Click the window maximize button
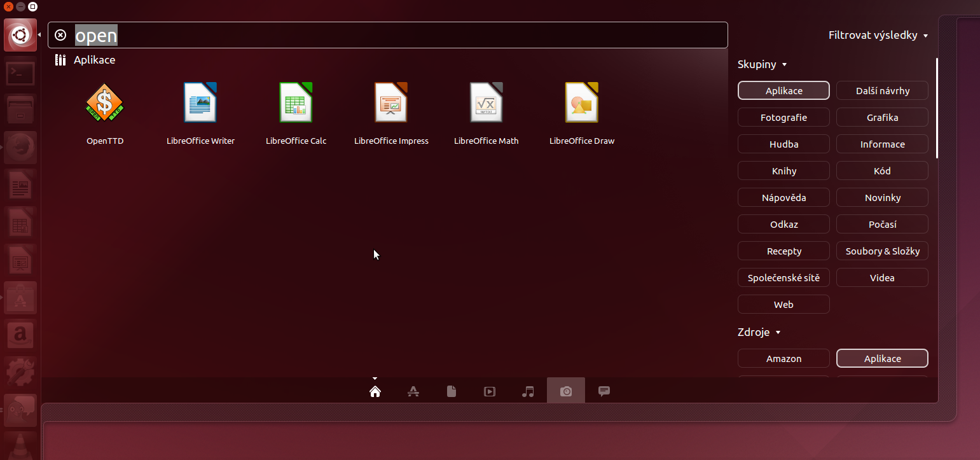 [32, 6]
